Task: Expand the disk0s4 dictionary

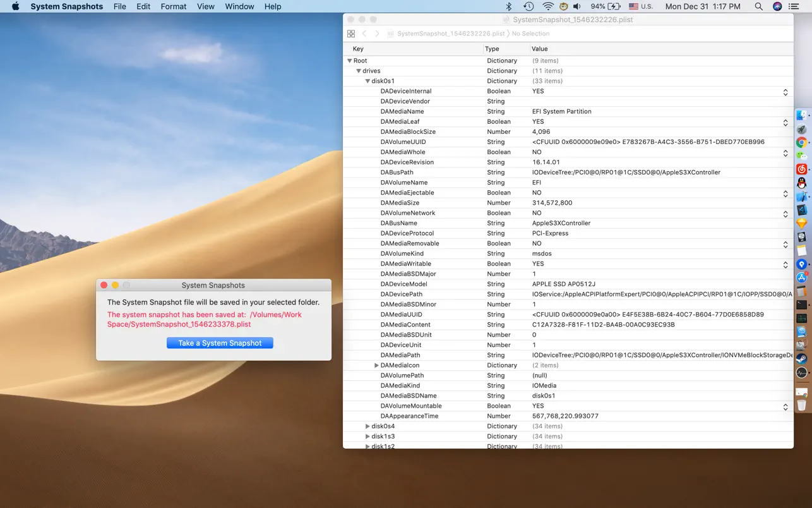Action: (x=367, y=426)
